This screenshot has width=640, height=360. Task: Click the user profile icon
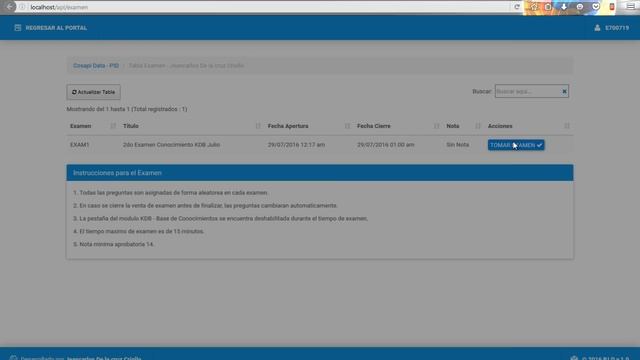[597, 28]
